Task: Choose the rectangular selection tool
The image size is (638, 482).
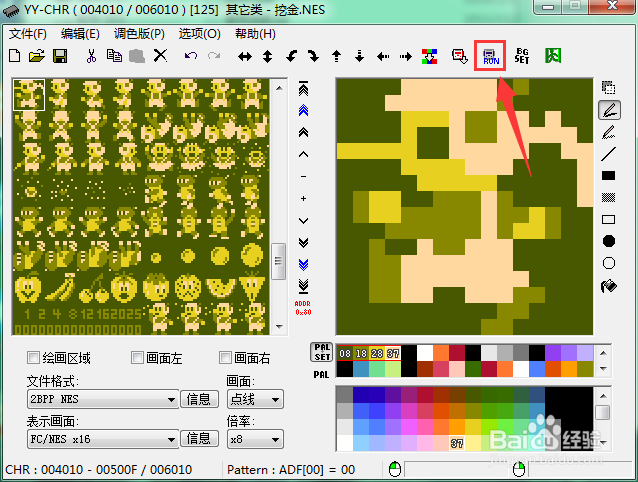Action: pos(609,87)
